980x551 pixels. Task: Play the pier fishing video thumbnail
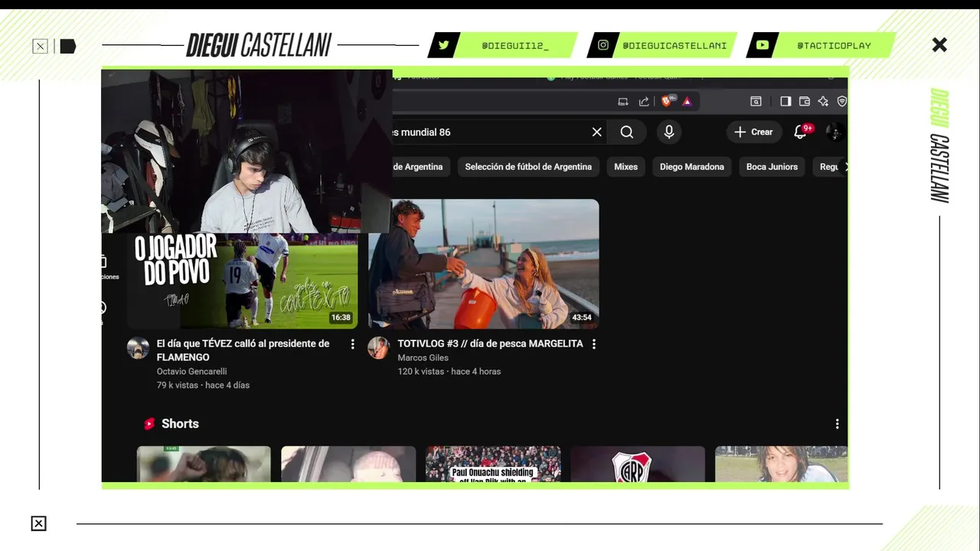point(483,264)
